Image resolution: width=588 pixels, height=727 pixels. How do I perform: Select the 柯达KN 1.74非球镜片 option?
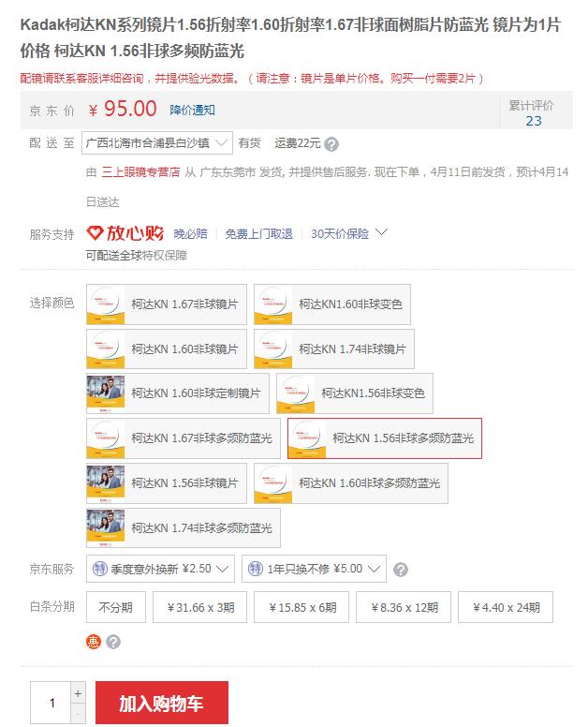(334, 349)
